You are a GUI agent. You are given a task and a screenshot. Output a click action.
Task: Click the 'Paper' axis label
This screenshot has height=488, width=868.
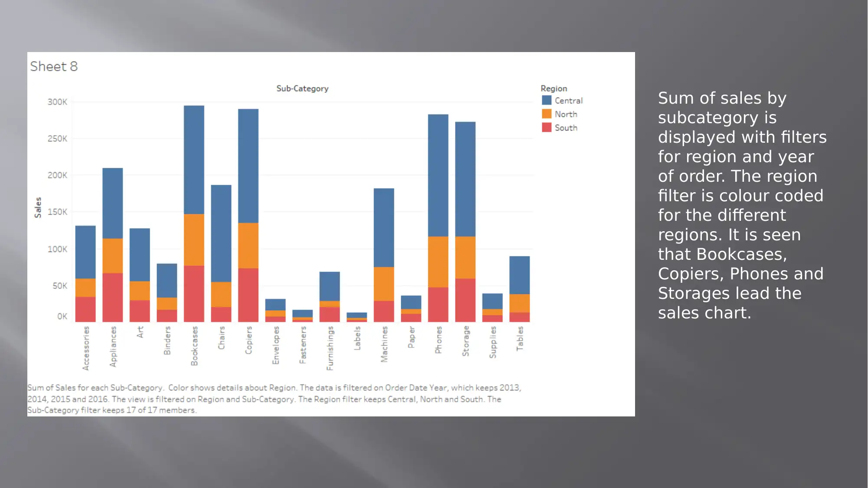[x=411, y=337]
